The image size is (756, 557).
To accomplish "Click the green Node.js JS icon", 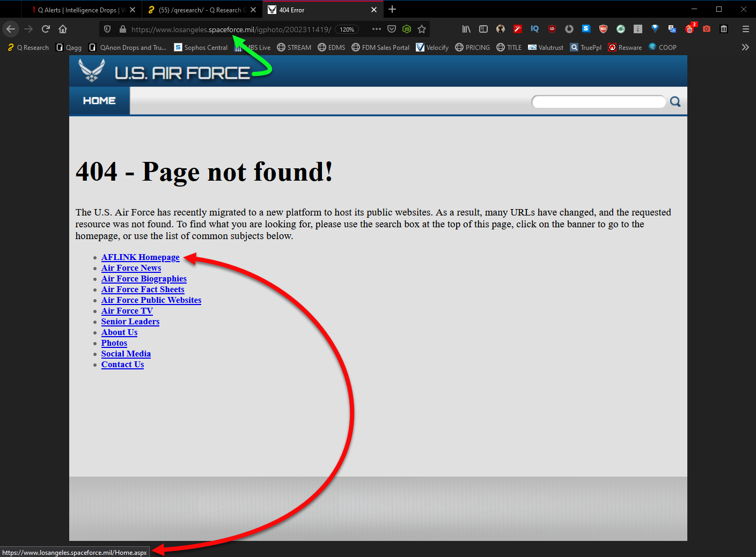I will point(407,29).
